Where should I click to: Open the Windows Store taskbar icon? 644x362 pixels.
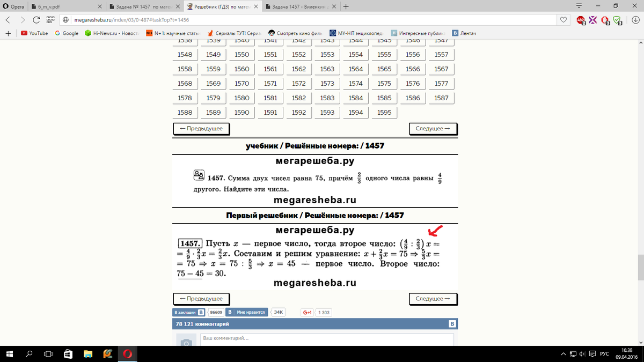coord(68,354)
